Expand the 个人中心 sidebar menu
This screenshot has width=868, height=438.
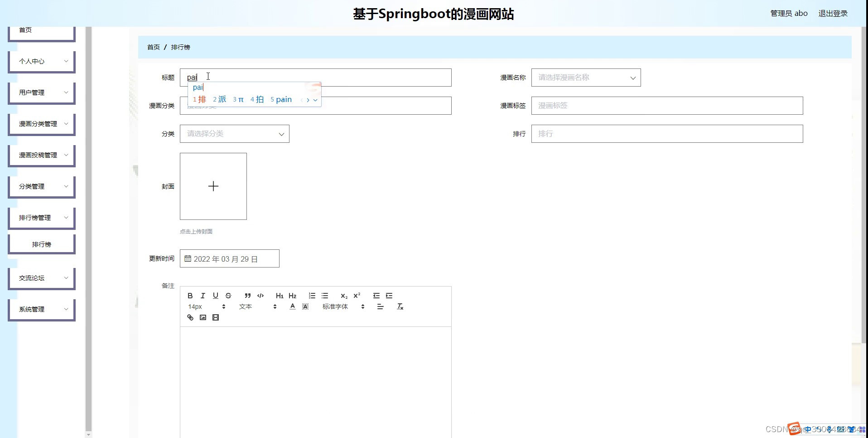point(42,61)
